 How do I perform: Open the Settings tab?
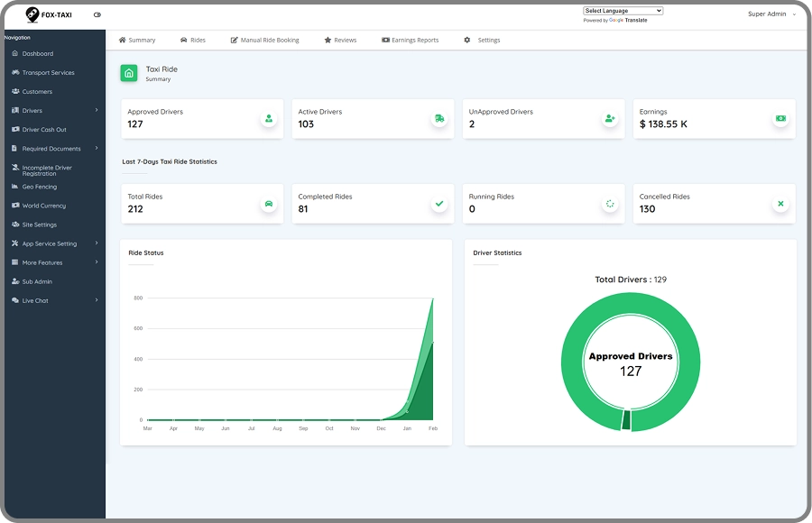[x=482, y=40]
